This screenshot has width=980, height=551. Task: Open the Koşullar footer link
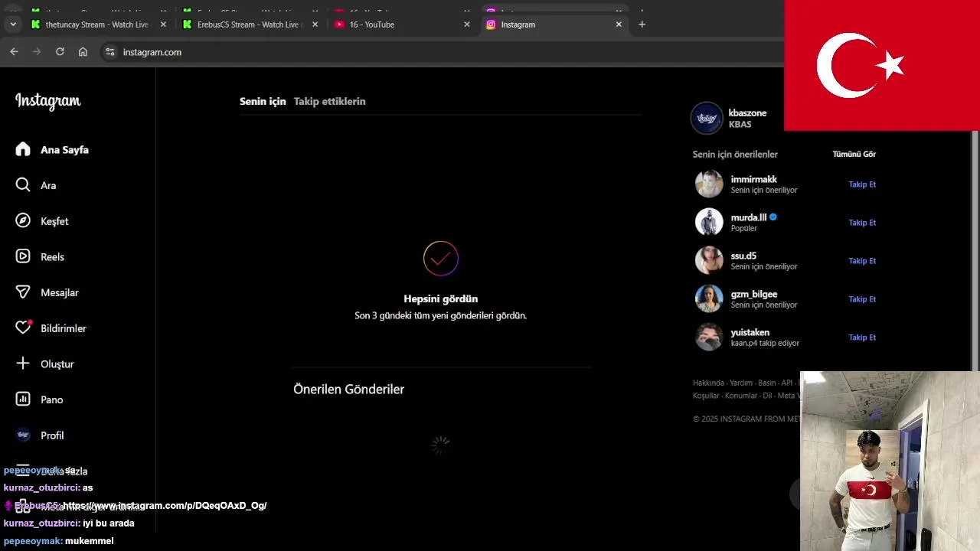coord(706,396)
